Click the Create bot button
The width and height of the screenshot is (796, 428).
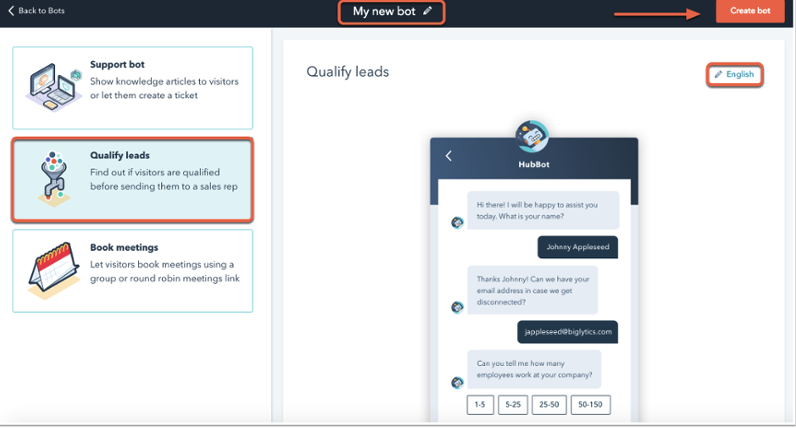click(750, 11)
